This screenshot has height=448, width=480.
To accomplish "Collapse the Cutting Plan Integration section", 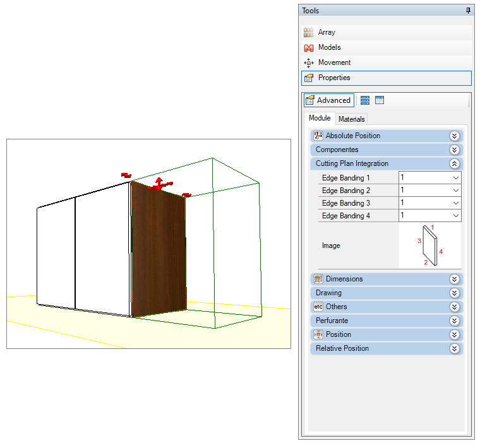I will point(454,163).
